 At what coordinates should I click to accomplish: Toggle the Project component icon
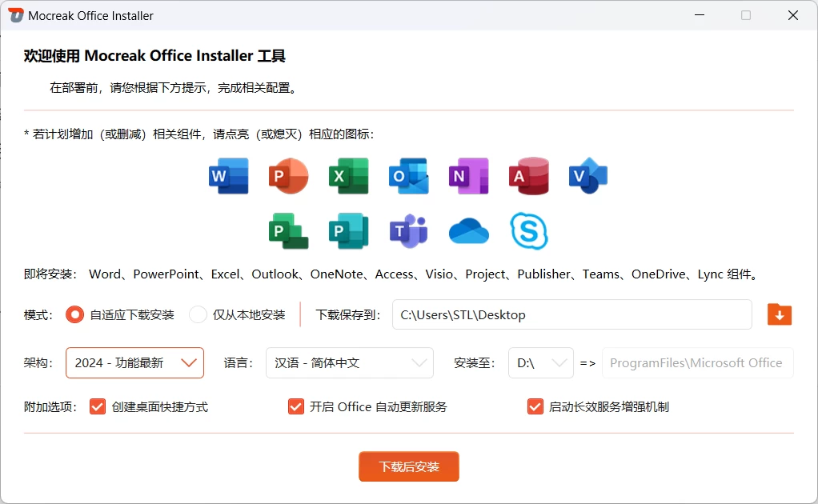288,231
